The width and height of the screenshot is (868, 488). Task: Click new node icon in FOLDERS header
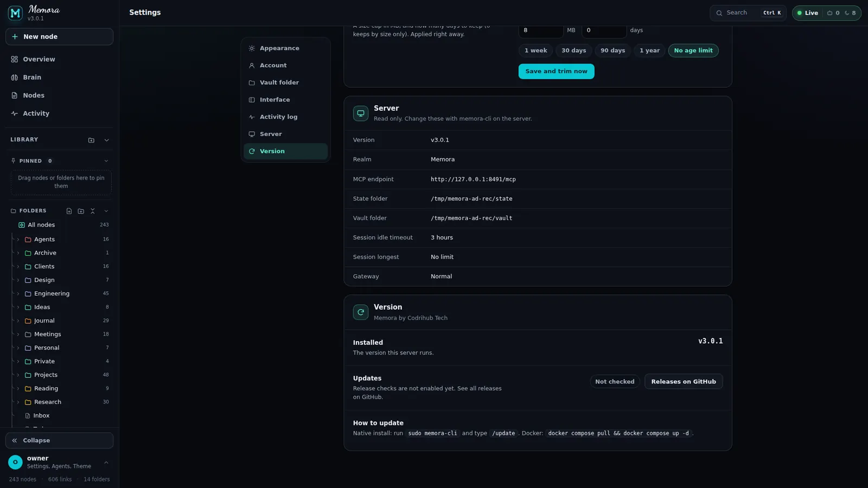tap(69, 211)
